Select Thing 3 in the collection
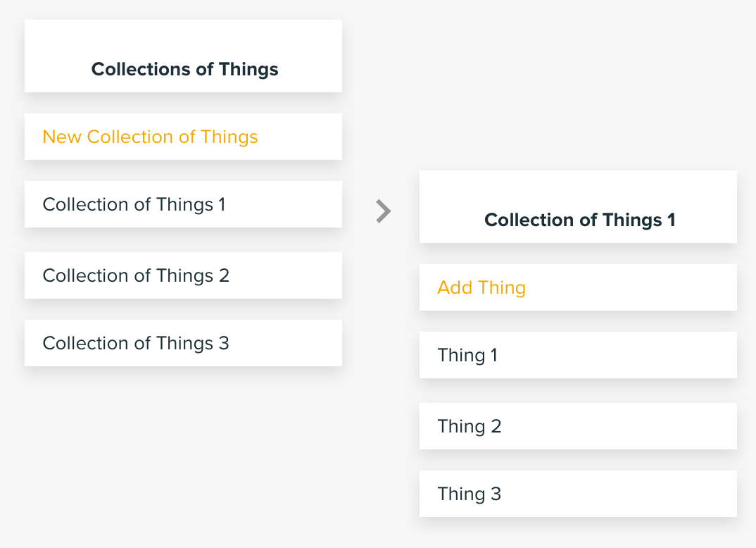Screen dimensions: 756x548 (578, 494)
